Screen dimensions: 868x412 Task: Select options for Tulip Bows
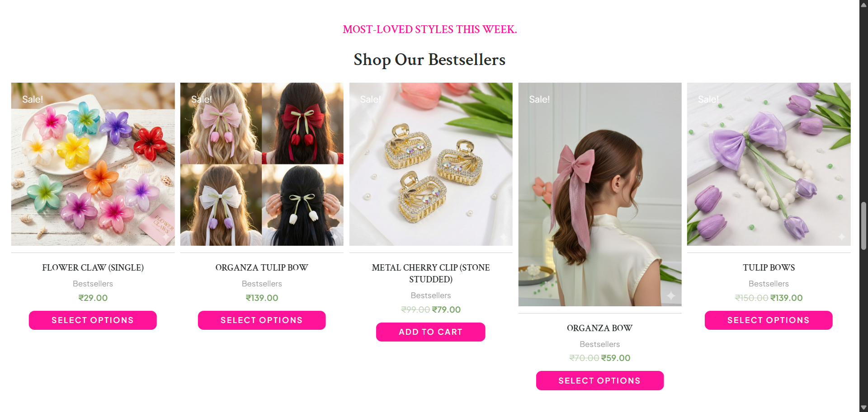pyautogui.click(x=769, y=320)
